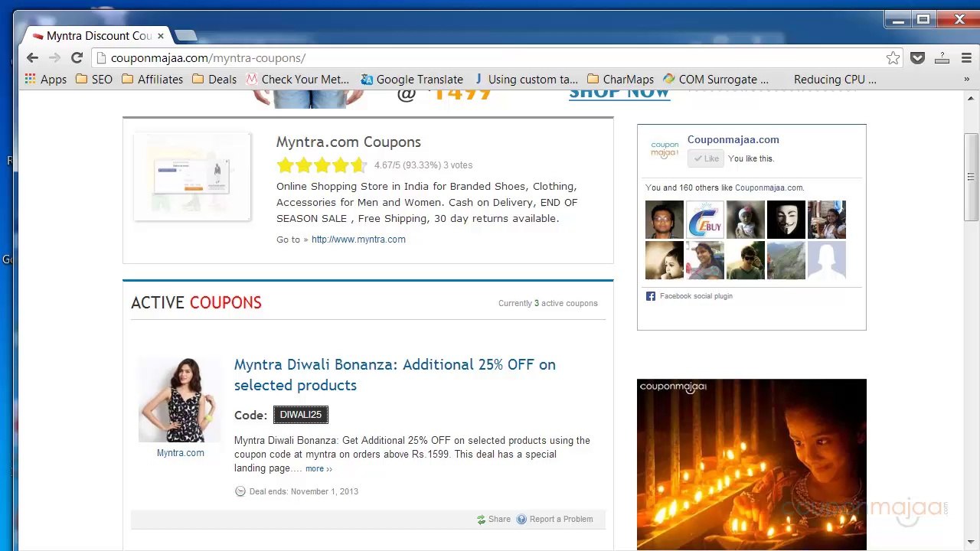Open the Couponmajaa.com Facebook page title
The height and width of the screenshot is (551, 980).
pos(733,140)
